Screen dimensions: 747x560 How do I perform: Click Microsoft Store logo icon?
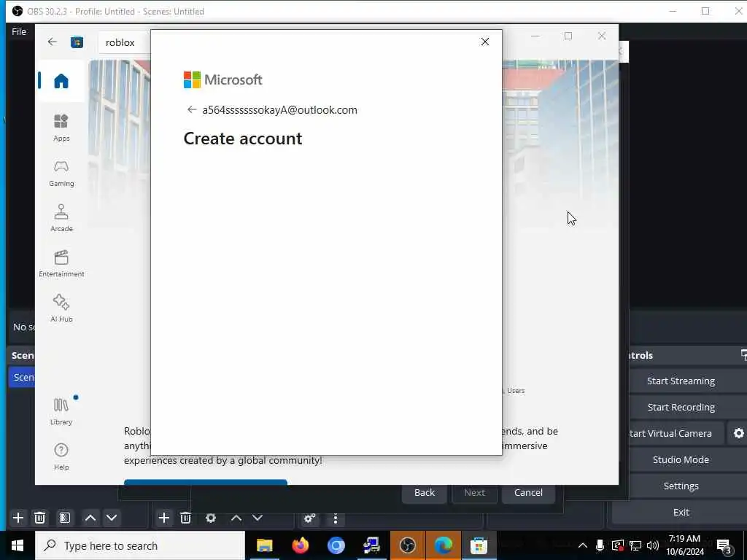pyautogui.click(x=77, y=42)
